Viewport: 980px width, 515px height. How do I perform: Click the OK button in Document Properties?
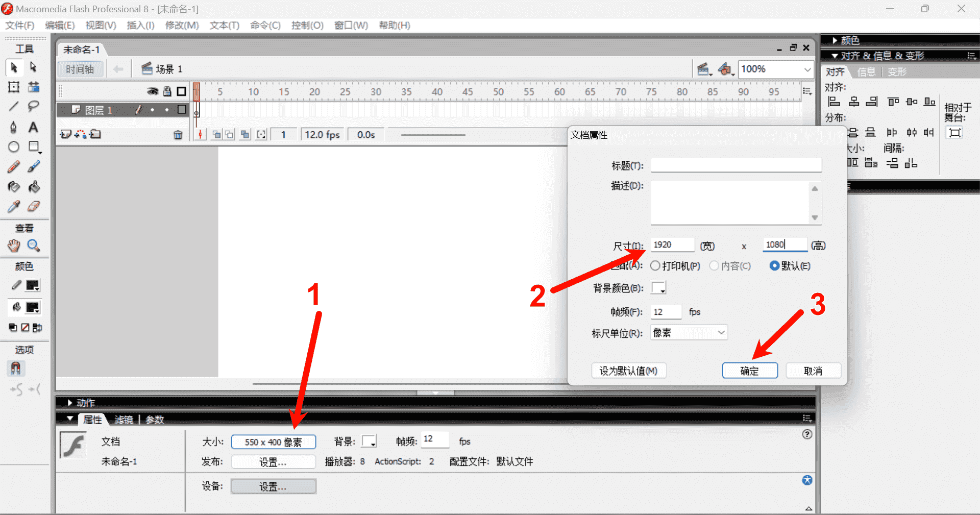(x=749, y=371)
